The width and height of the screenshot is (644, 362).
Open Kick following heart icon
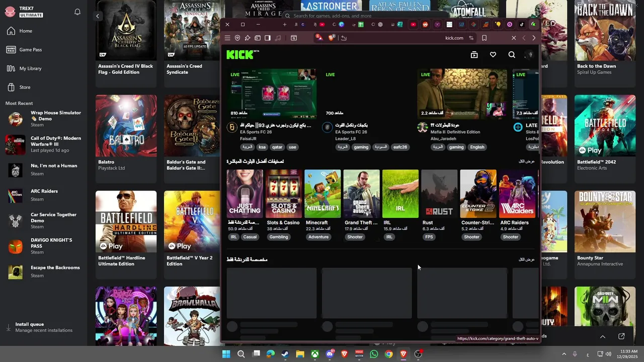tap(493, 55)
